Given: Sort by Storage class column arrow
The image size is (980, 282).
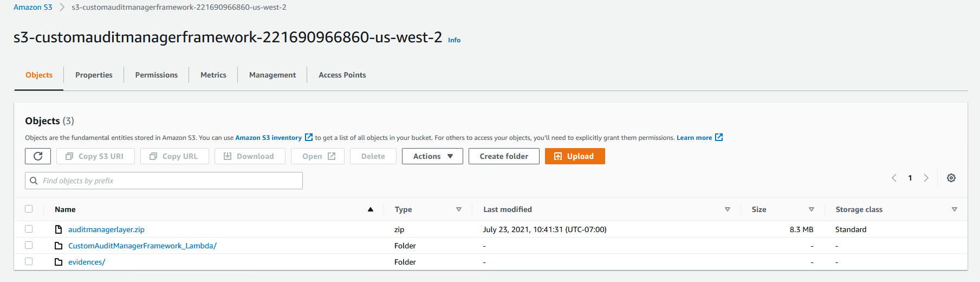Looking at the screenshot, I should tap(955, 209).
